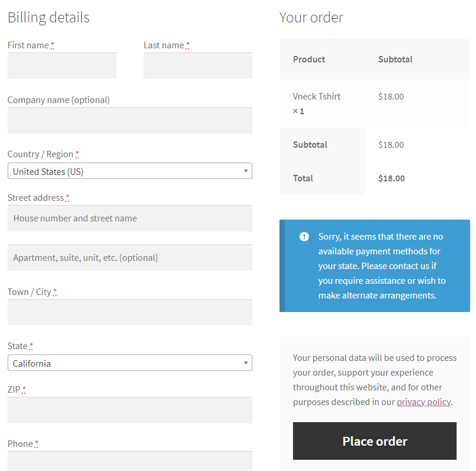476x471 pixels.
Task: Click the Phone input field
Action: (x=129, y=462)
